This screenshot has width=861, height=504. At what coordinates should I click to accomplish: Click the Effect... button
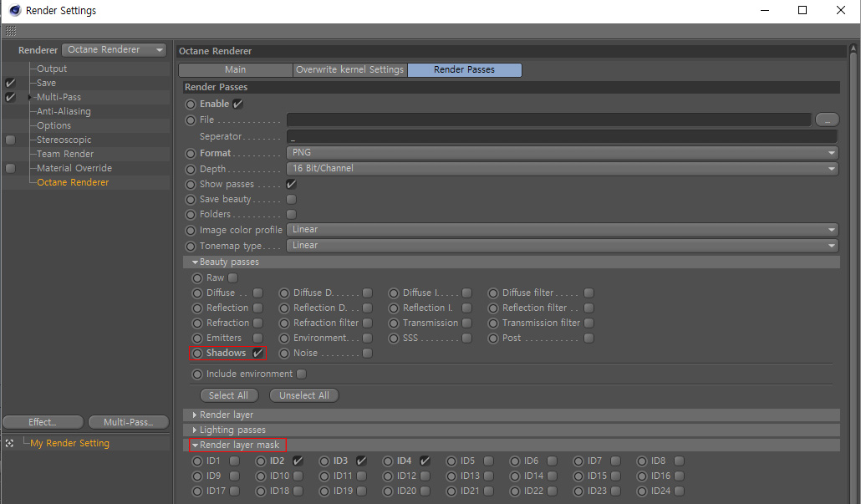pos(43,422)
